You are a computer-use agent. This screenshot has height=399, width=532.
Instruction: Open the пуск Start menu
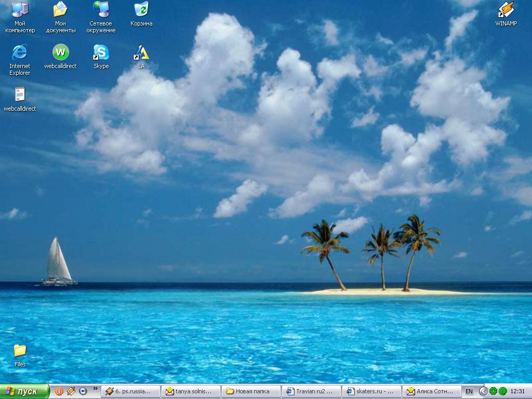25,391
